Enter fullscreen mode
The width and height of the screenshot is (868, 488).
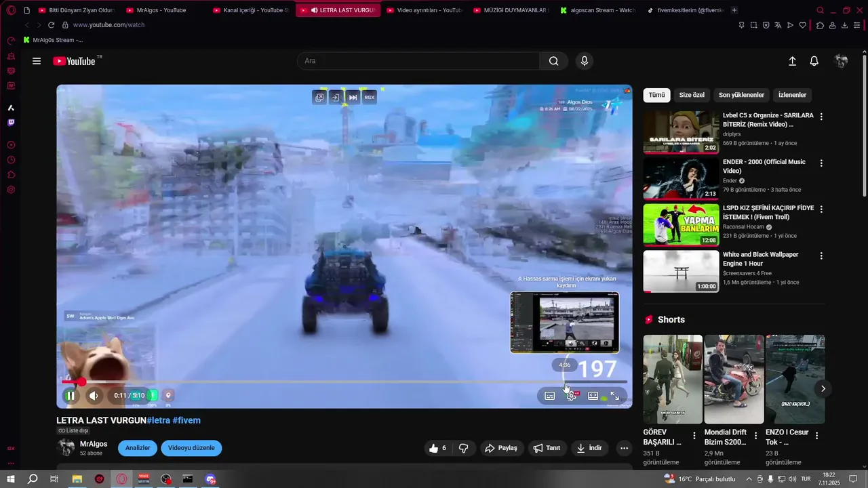tap(615, 396)
